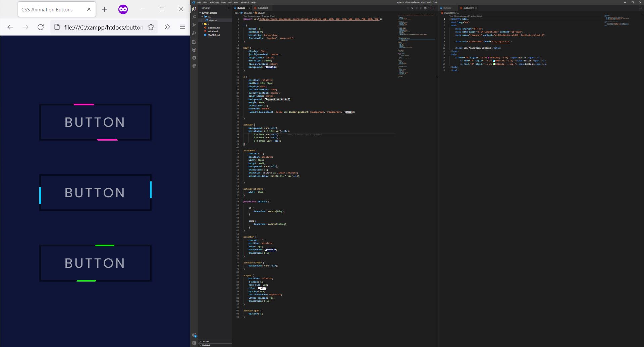Viewport: 644px width, 347px height.
Task: Open left editor group more actions ellipsis
Action: coord(434,8)
